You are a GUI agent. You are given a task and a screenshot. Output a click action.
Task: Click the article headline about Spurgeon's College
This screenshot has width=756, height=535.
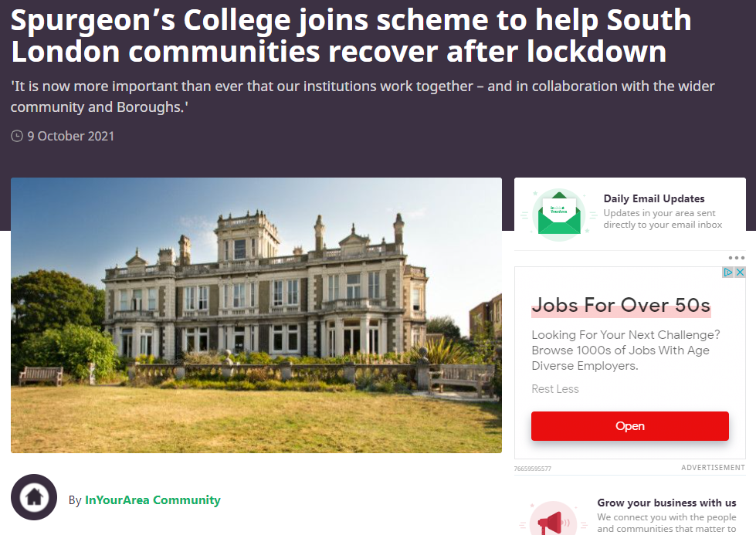[x=351, y=36]
